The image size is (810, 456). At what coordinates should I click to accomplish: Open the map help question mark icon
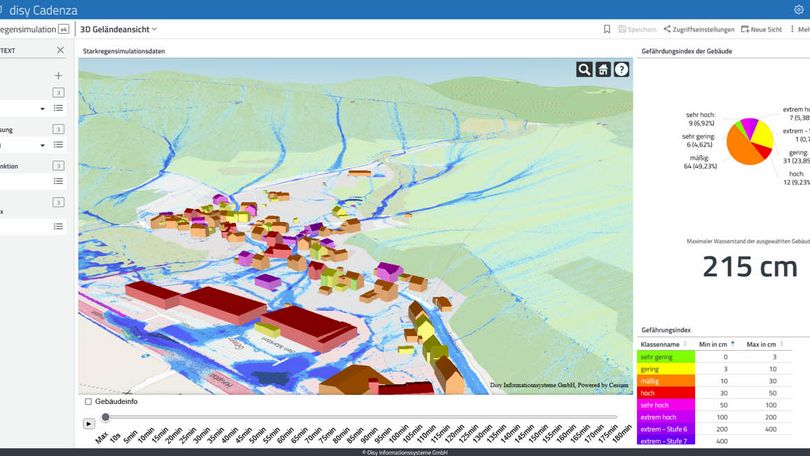point(622,69)
